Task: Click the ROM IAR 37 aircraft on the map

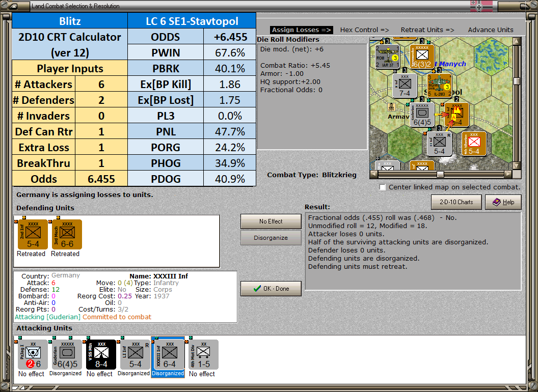Action: click(x=388, y=56)
